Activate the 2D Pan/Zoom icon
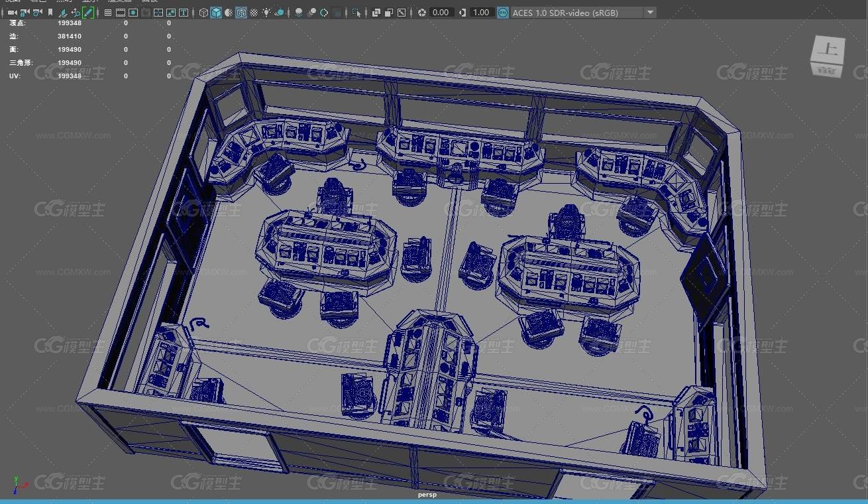This screenshot has width=868, height=504. point(75,13)
